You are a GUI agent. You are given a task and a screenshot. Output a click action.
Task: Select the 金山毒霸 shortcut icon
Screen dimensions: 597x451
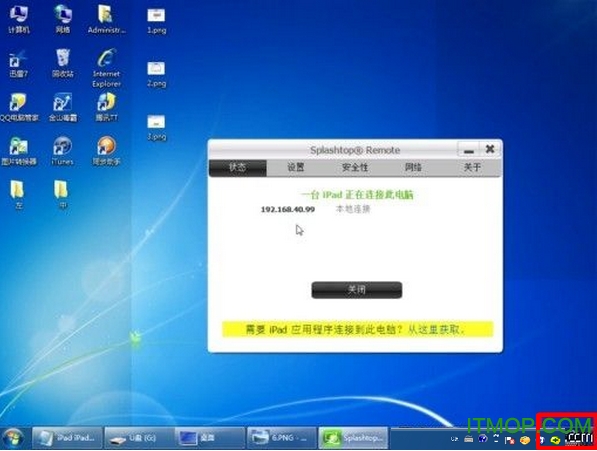coord(63,107)
